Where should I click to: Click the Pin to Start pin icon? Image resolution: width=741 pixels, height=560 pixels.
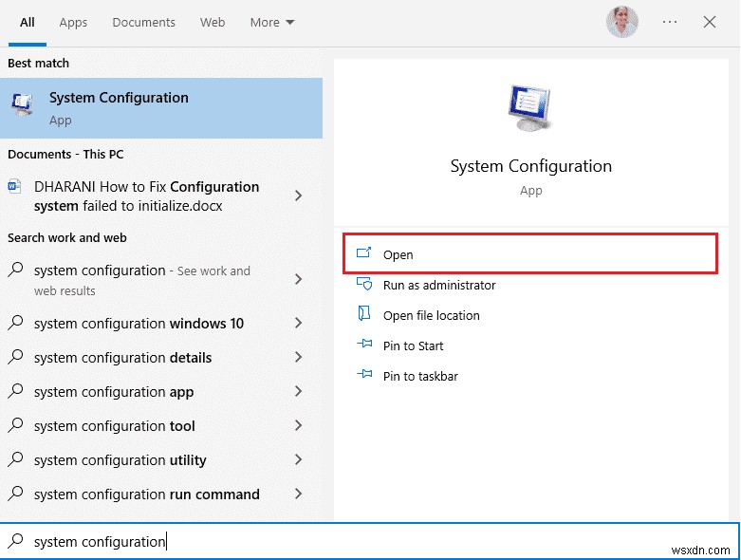(363, 345)
